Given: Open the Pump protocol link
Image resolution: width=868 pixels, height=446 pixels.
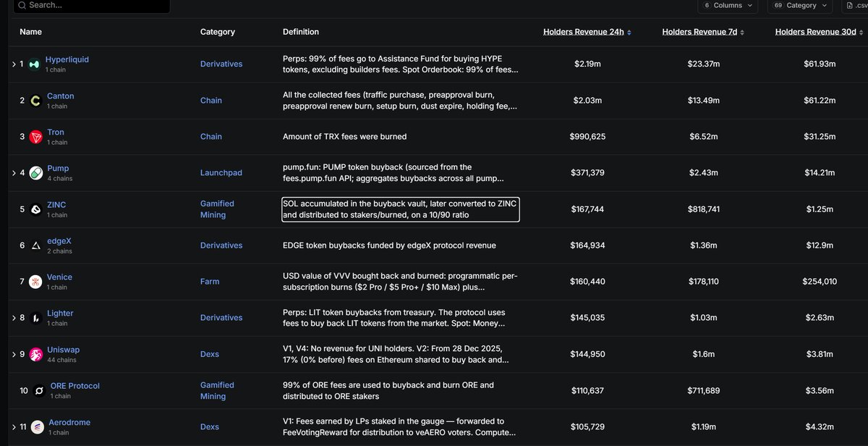Looking at the screenshot, I should [x=57, y=168].
